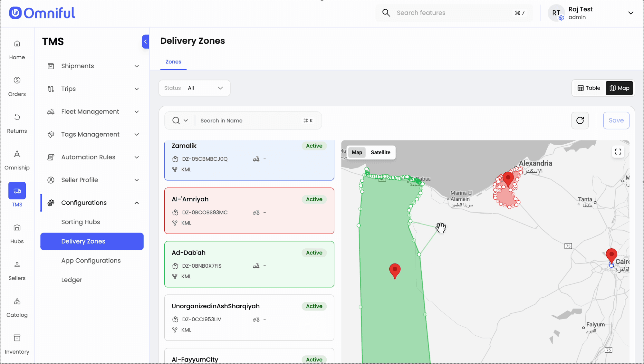Click the refresh zones icon button
644x364 pixels.
[580, 120]
